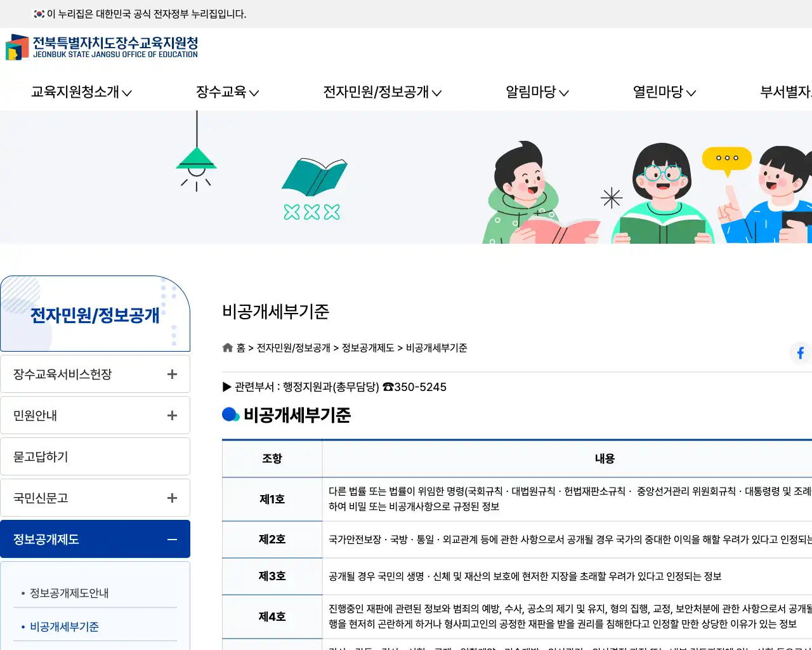This screenshot has height=650, width=812.
Task: Expand the 장수교육 navigation menu
Action: click(x=227, y=92)
